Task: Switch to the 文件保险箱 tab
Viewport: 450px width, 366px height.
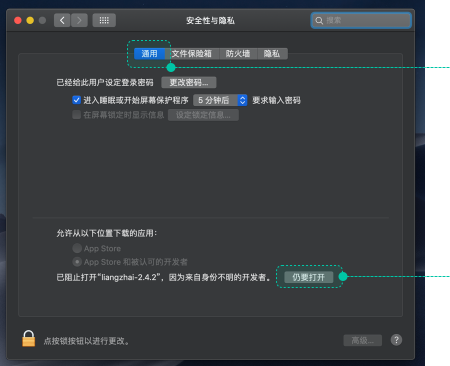Action: tap(192, 54)
